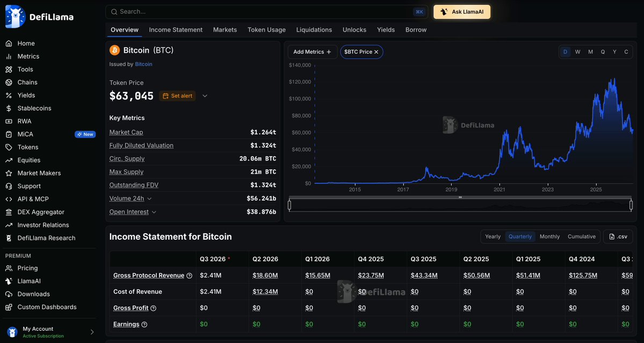Click the Earnings help icon
This screenshot has height=343, width=644.
[x=144, y=325]
